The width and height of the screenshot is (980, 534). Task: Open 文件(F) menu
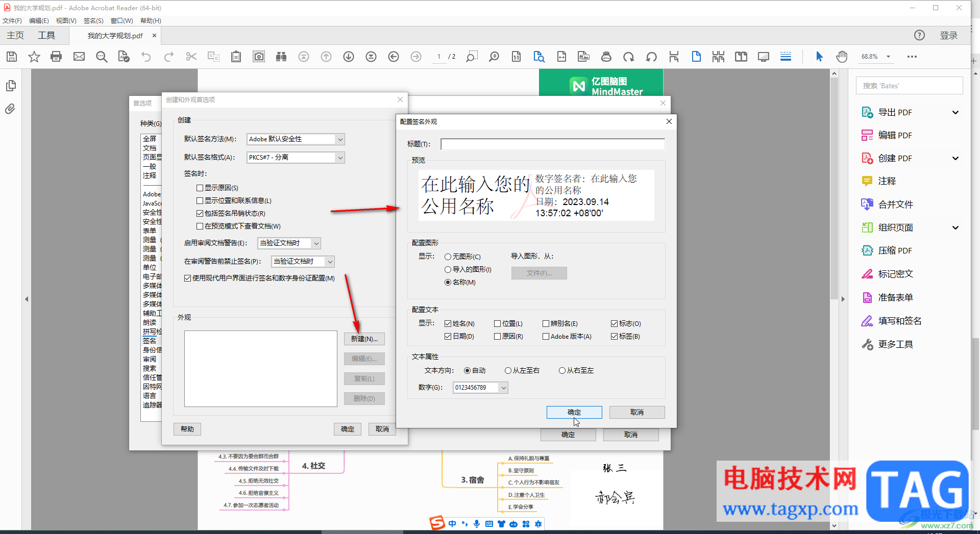(x=12, y=21)
